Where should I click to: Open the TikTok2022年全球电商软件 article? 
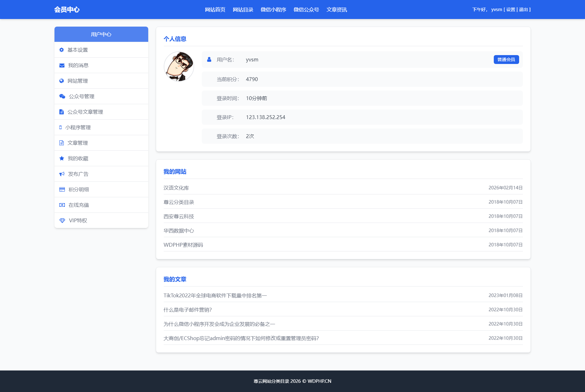point(215,295)
